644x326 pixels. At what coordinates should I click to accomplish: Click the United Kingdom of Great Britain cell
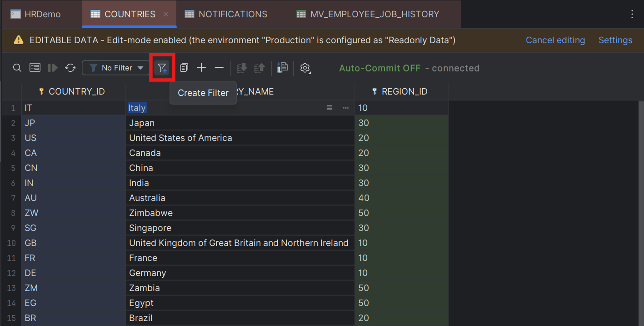[x=240, y=243]
